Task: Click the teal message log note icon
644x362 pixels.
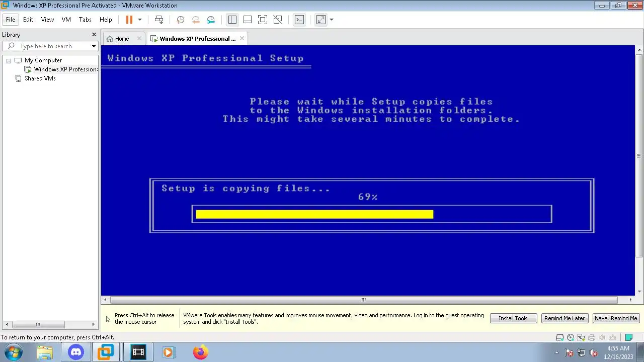Action: point(628,338)
